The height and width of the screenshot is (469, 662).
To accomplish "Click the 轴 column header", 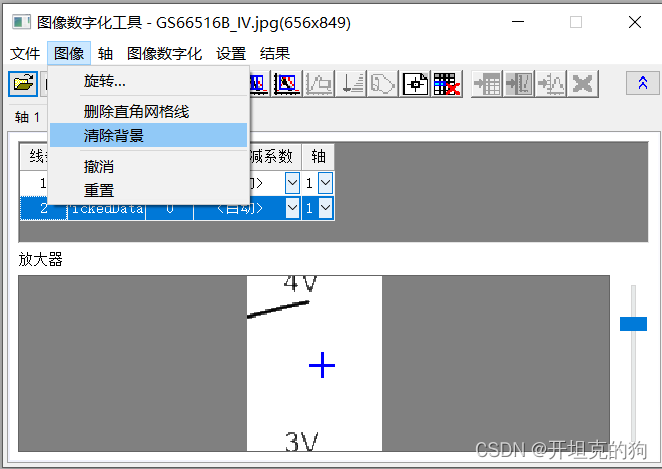I will 318,157.
